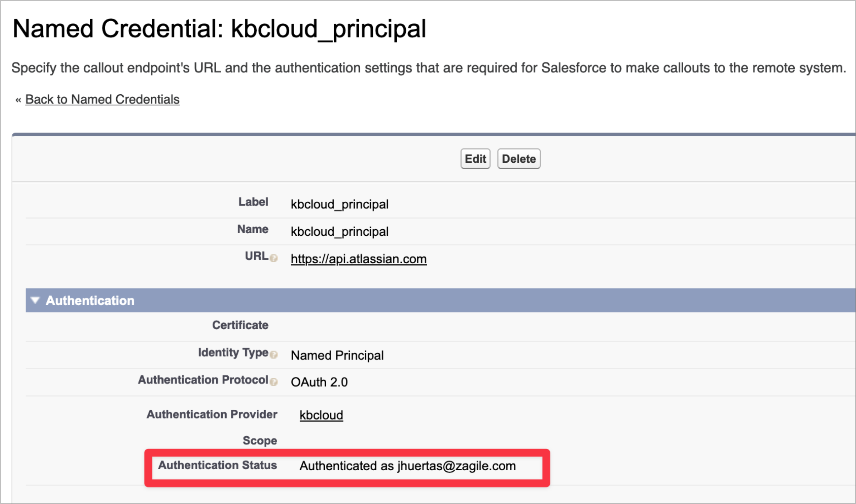Click the authenticated email status text
This screenshot has width=856, height=504.
407,466
